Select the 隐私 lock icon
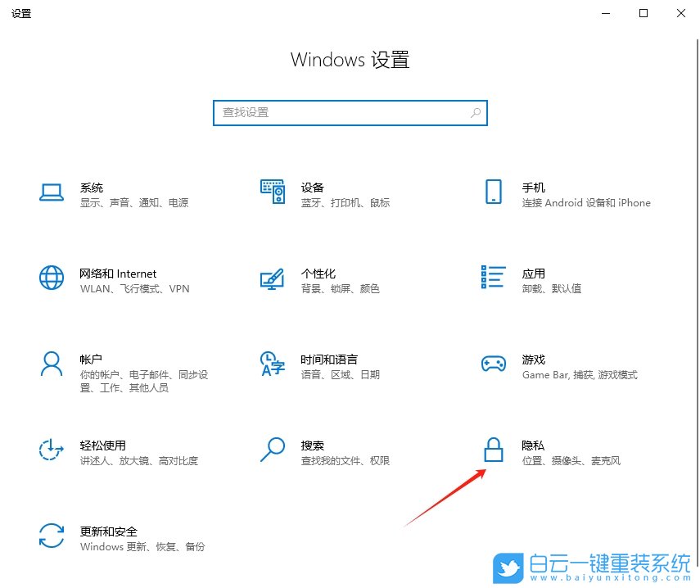 pos(493,451)
